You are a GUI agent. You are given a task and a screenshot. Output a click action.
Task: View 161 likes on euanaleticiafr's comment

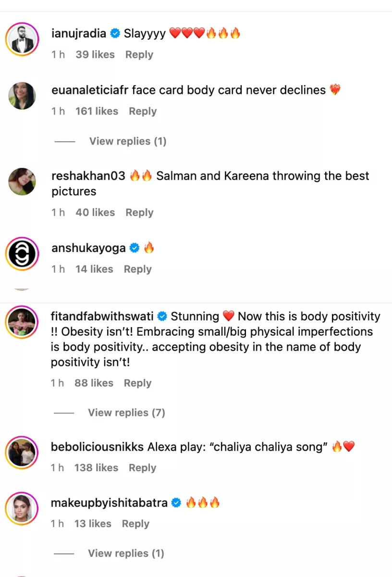click(97, 111)
